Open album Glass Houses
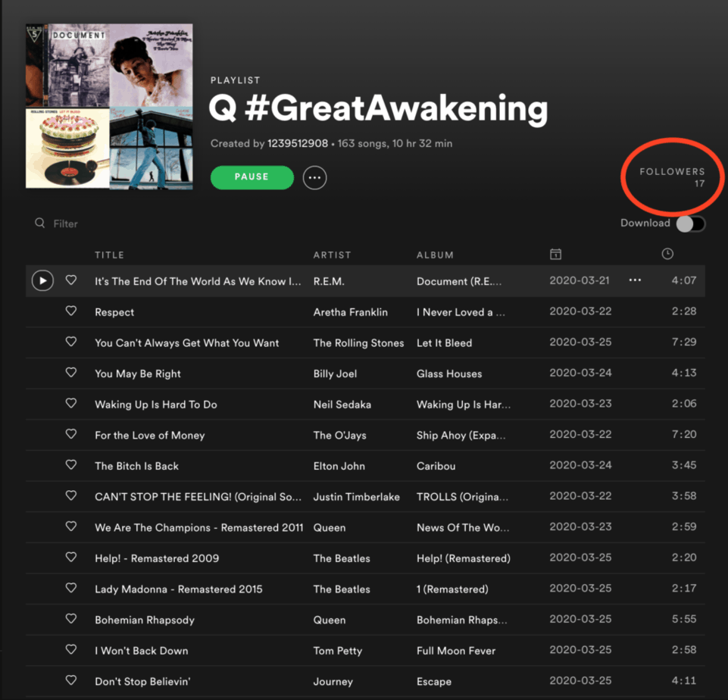The image size is (728, 700). click(x=449, y=373)
